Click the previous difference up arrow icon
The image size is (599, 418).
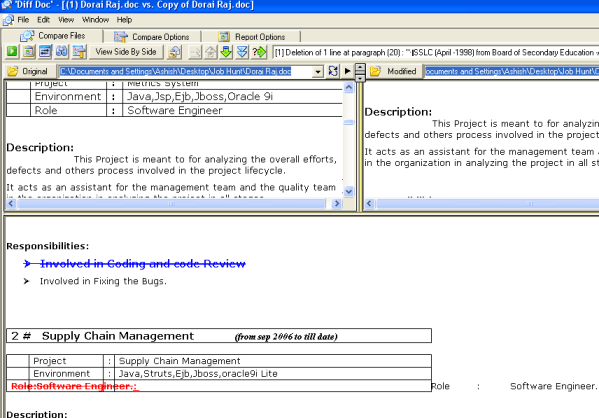[x=210, y=52]
